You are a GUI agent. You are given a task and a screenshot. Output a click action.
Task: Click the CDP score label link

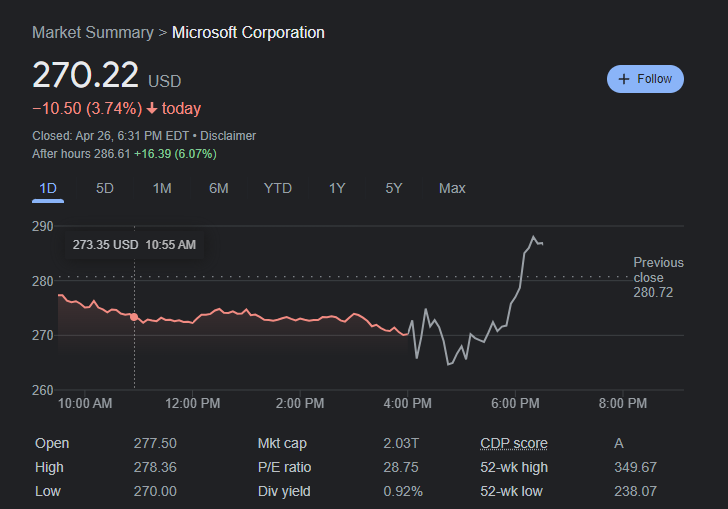click(514, 443)
